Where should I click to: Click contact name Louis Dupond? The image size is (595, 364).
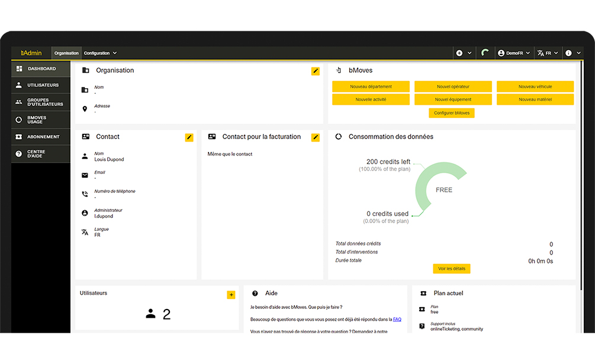coord(110,159)
